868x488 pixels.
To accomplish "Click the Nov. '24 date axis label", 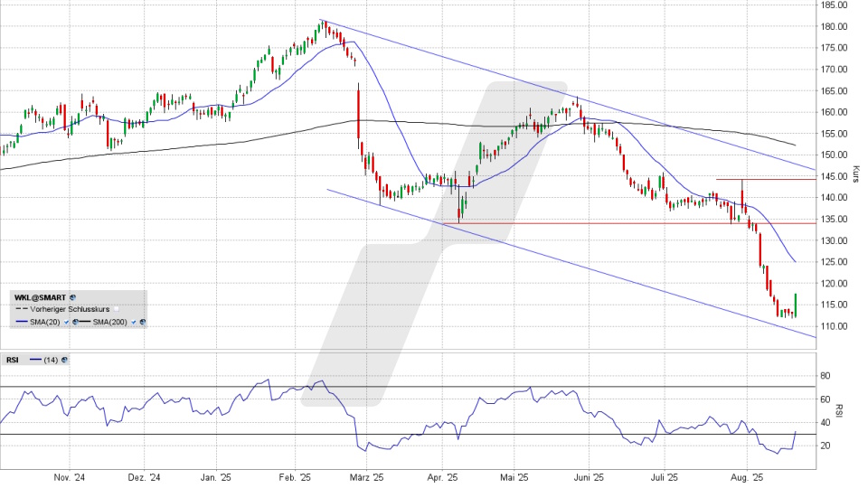I will 70,477.
